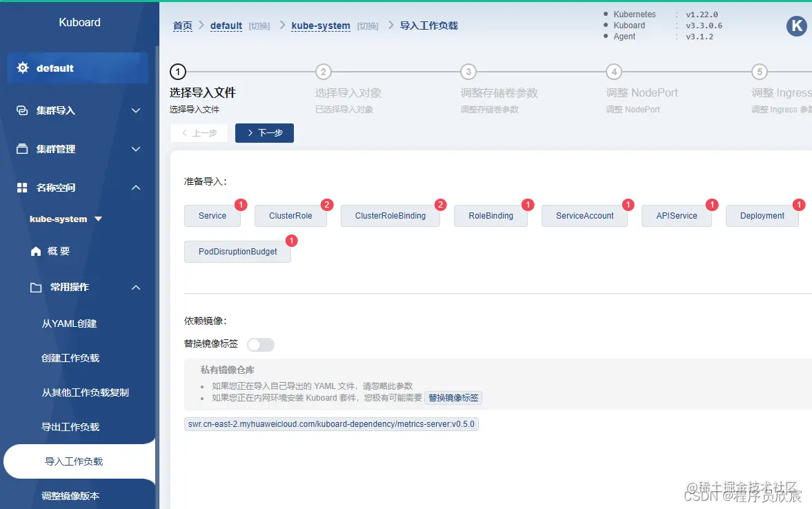Click the 首页 breadcrumb link
Viewport: 812px width, 509px height.
point(182,26)
